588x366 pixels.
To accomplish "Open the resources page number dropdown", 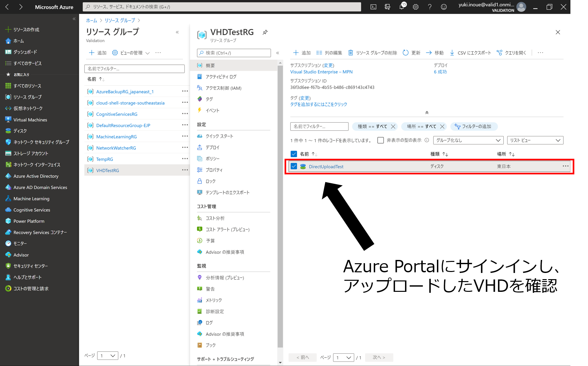I will [x=343, y=358].
